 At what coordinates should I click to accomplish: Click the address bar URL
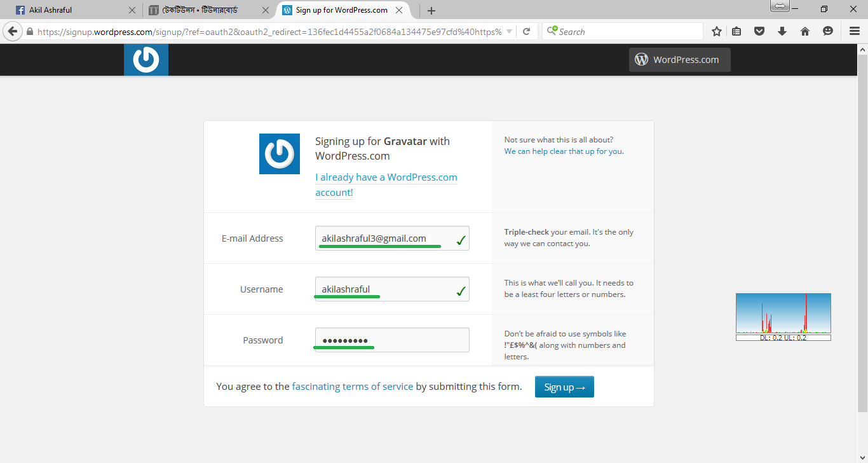pos(269,31)
